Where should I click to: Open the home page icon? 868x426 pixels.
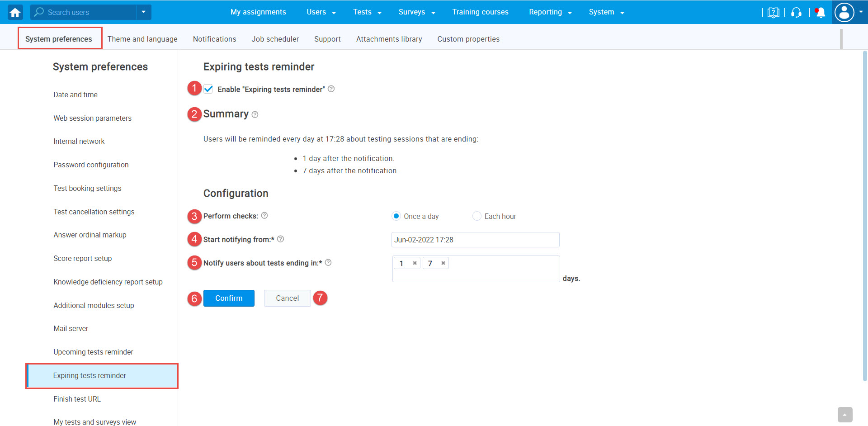pyautogui.click(x=14, y=12)
